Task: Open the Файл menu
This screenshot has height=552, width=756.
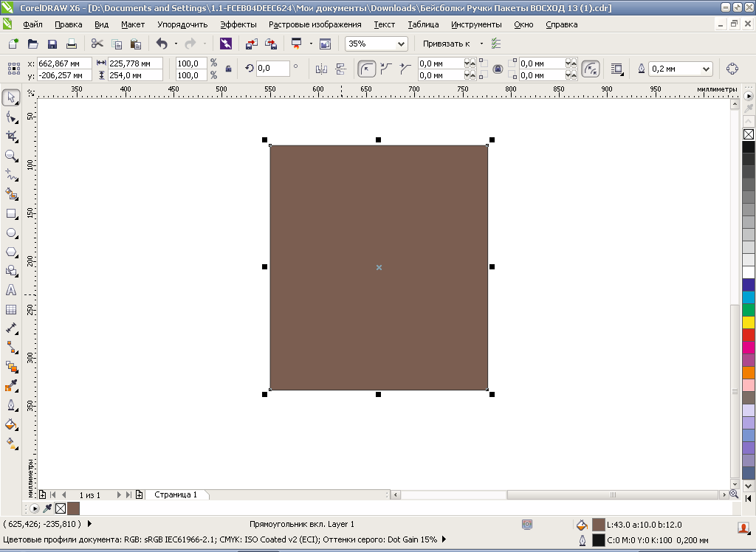Action: click(x=32, y=24)
